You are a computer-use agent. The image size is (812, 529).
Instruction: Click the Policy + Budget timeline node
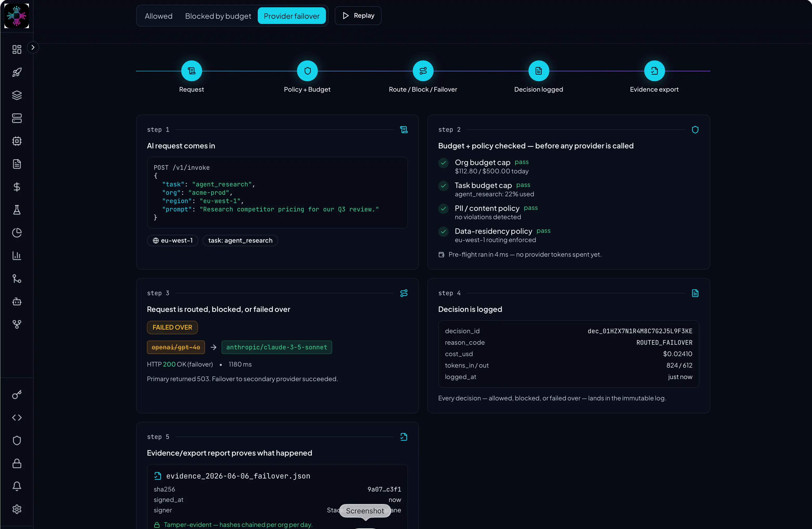point(307,71)
